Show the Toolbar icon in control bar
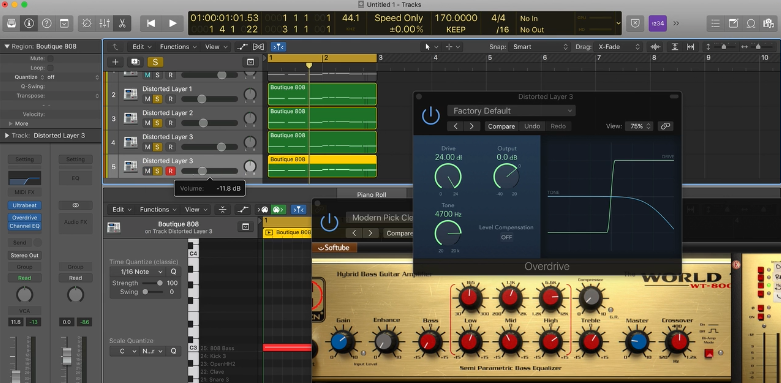 click(64, 23)
